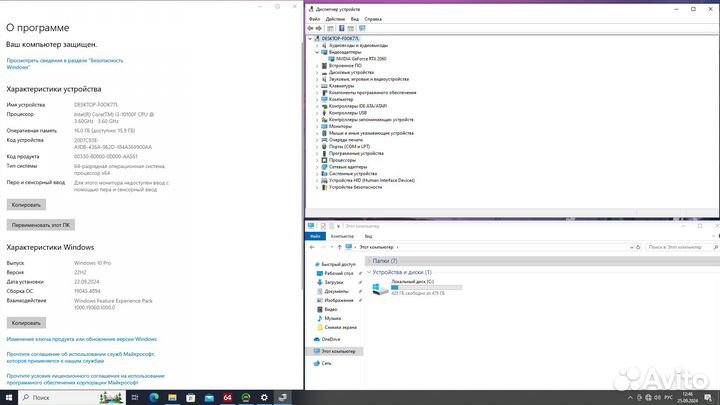The height and width of the screenshot is (405, 720).
Task: Open Действие menu in Device Manager
Action: [x=335, y=19]
